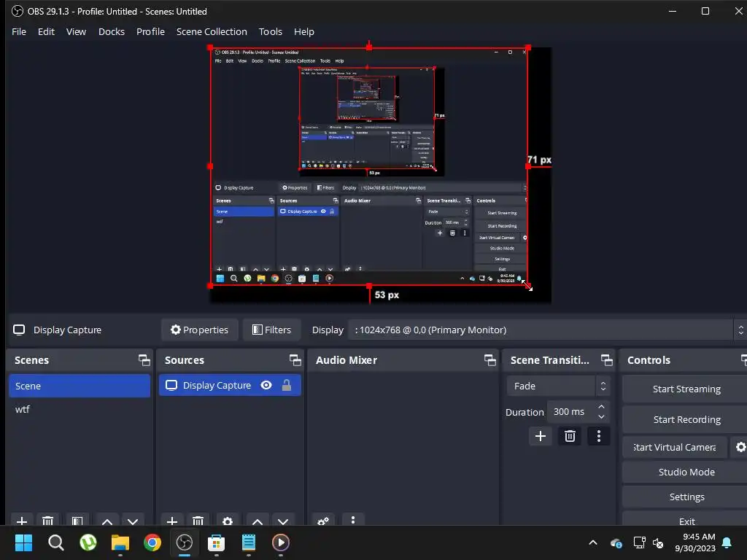Viewport: 747px width, 560px height.
Task: Move scene up with Scenes up arrow
Action: click(x=107, y=521)
